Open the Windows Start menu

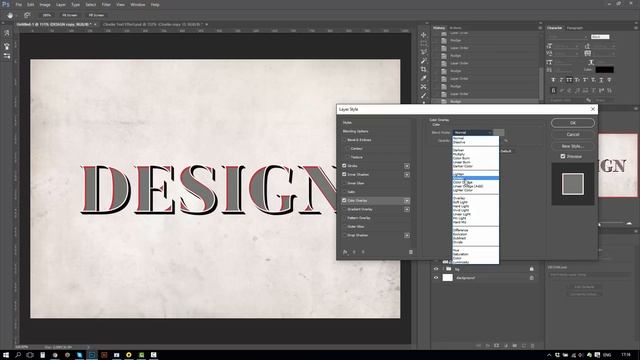[x=6, y=355]
